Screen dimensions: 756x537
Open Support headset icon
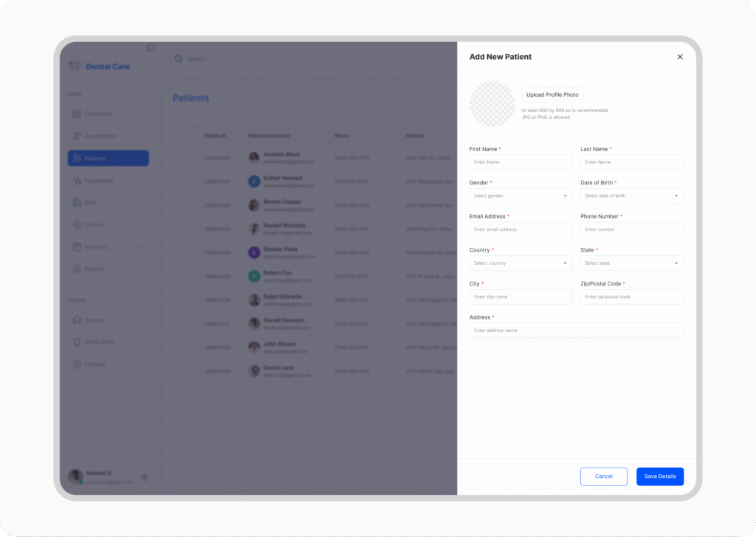click(x=77, y=320)
